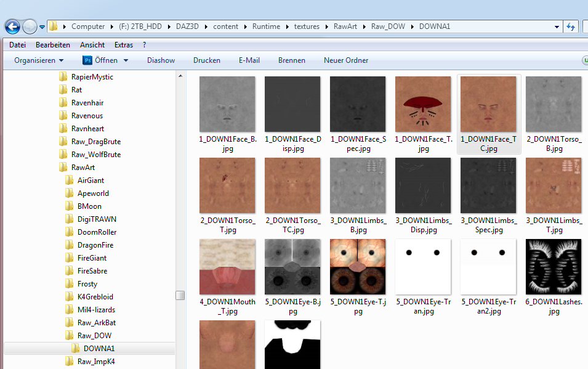The height and width of the screenshot is (369, 588).
Task: Click the folder tree scroll up arrow
Action: (180, 76)
